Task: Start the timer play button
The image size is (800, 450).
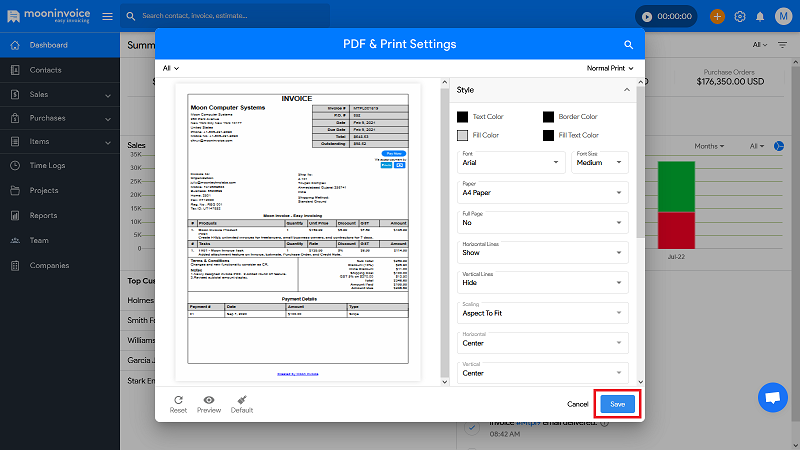Action: click(x=646, y=16)
